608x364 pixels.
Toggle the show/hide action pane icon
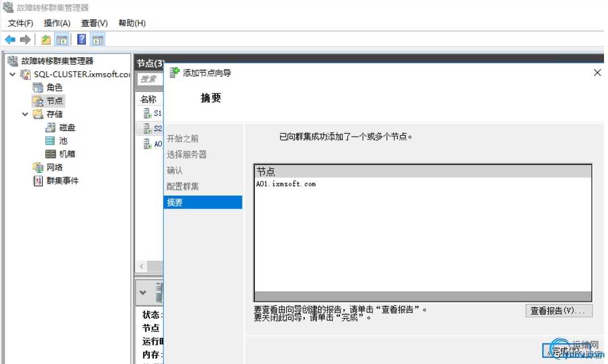click(x=98, y=40)
